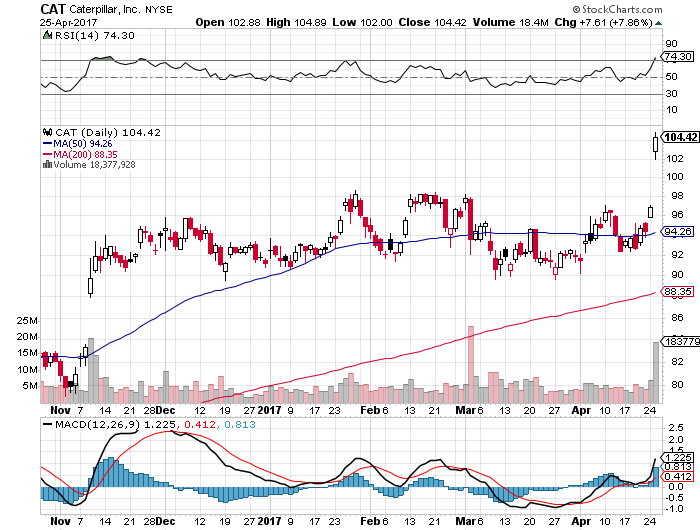Click the 183779 volume tag on axis
The image size is (700, 530).
pyautogui.click(x=682, y=342)
